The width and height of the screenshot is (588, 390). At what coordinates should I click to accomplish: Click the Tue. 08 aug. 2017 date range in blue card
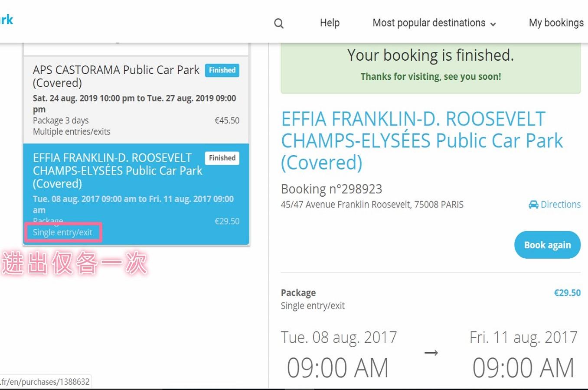coord(133,205)
